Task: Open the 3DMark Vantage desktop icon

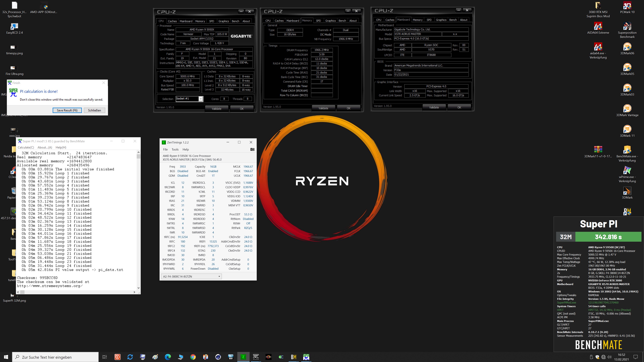Action: coord(627,110)
